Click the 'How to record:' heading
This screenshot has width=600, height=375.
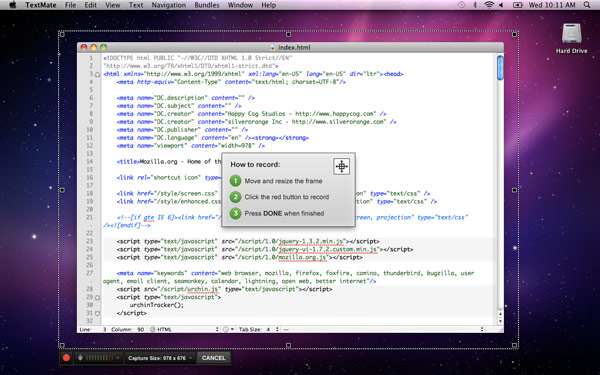[x=255, y=165]
